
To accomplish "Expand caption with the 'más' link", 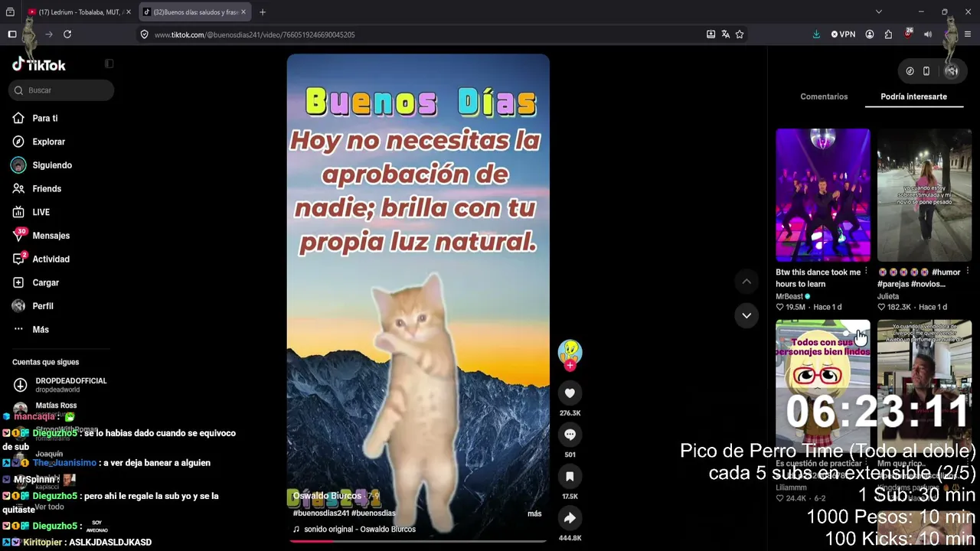I will [534, 514].
